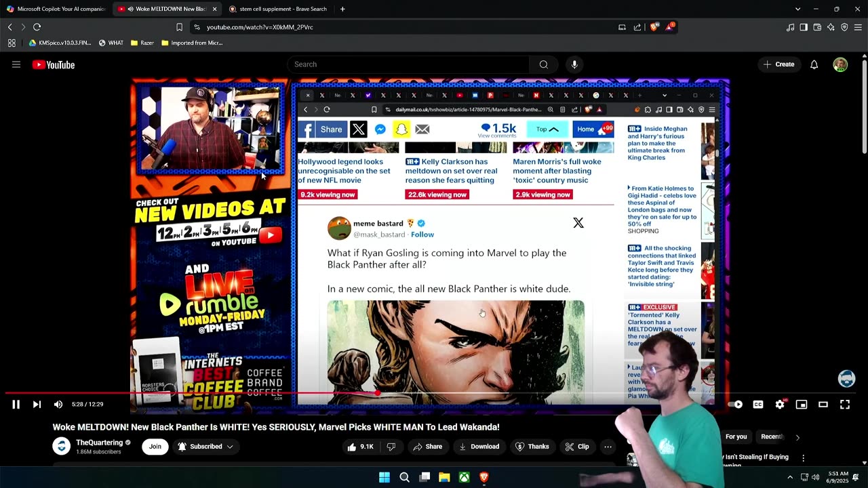Click the Join button
The height and width of the screenshot is (488, 868).
pyautogui.click(x=155, y=447)
